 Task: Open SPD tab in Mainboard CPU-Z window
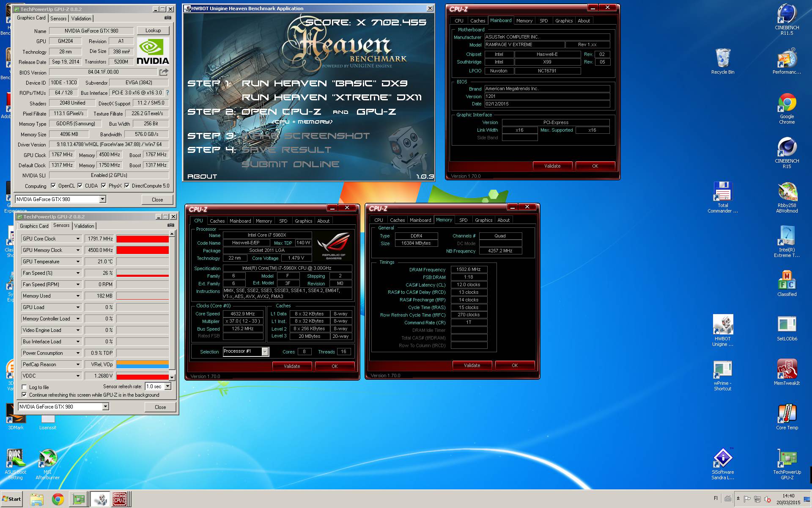544,20
